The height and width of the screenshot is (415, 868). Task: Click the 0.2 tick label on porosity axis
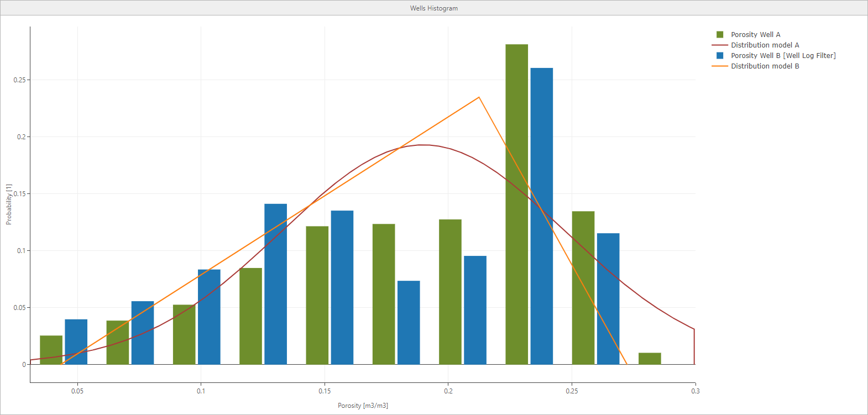(448, 391)
